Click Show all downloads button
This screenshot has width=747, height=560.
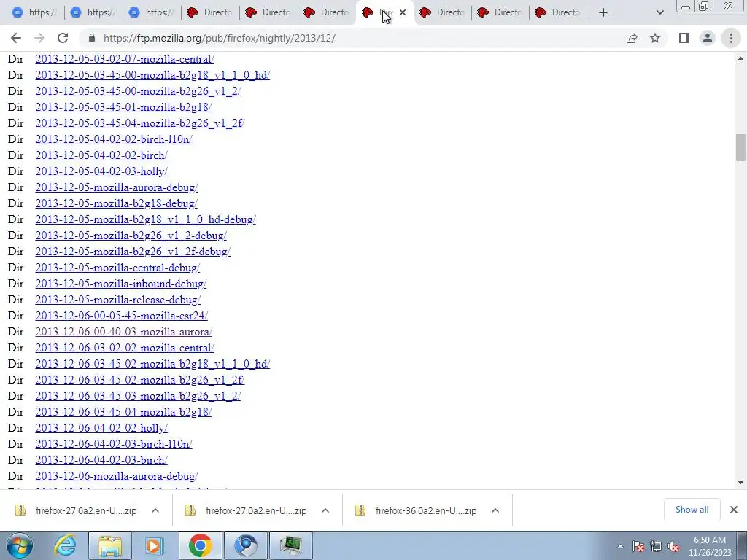click(692, 510)
